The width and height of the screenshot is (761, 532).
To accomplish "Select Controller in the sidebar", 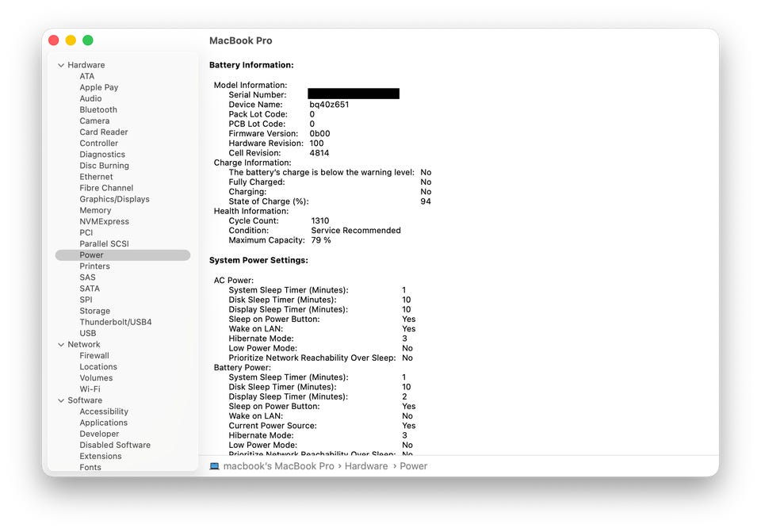I will click(x=99, y=144).
